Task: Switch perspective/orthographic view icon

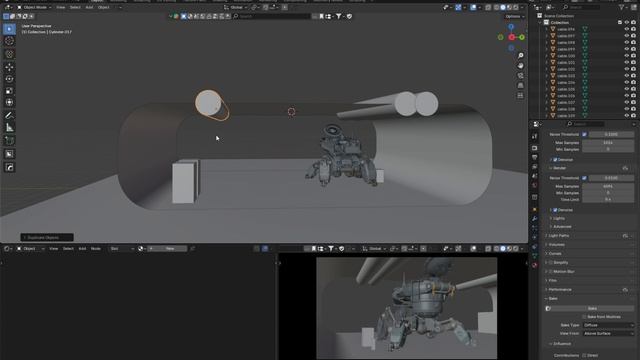Action: [520, 86]
